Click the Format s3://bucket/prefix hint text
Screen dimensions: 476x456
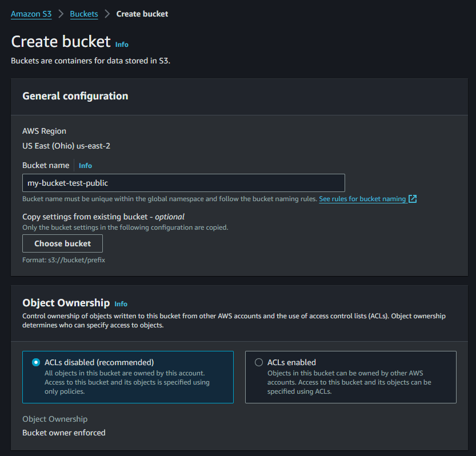[x=63, y=260]
